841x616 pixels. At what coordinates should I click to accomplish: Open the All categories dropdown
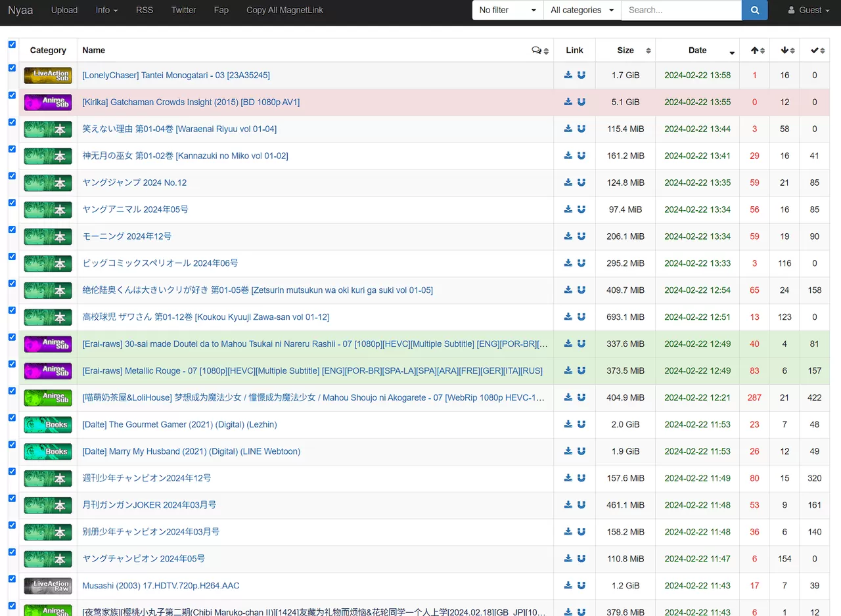[582, 11]
